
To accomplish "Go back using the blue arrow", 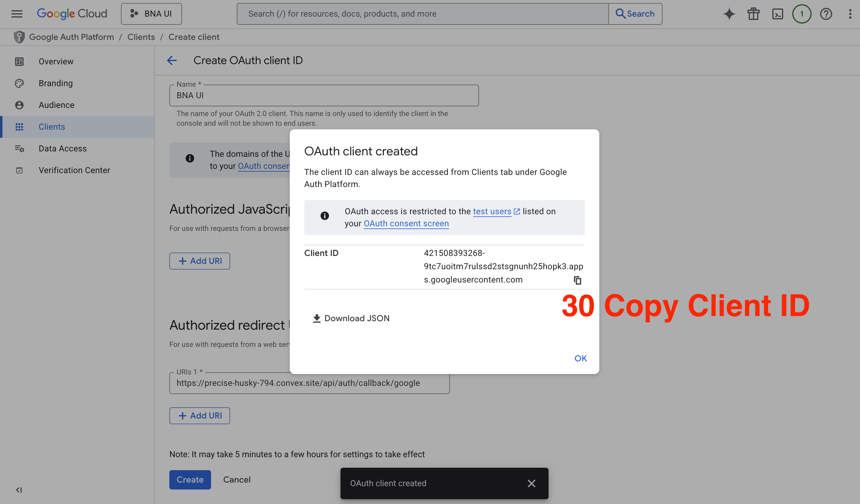I will coord(172,60).
